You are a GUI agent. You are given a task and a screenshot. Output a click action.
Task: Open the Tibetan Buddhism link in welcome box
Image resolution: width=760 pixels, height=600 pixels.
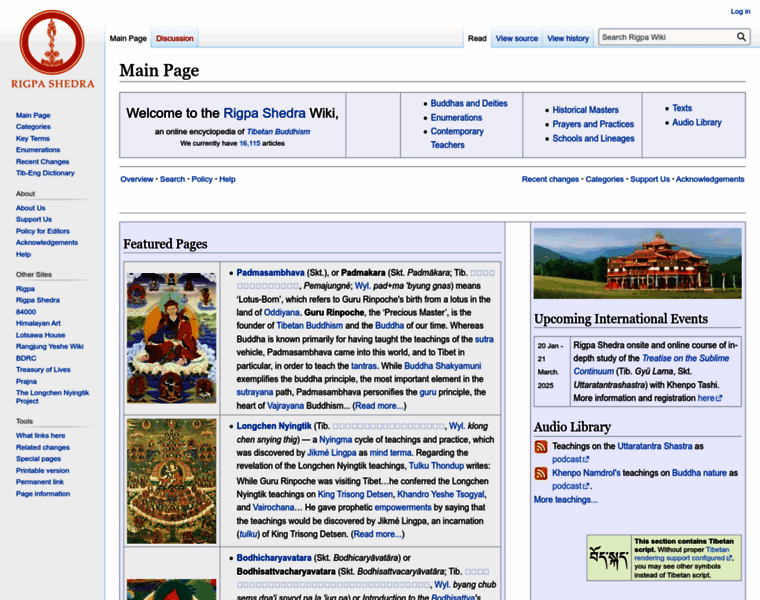pyautogui.click(x=278, y=132)
